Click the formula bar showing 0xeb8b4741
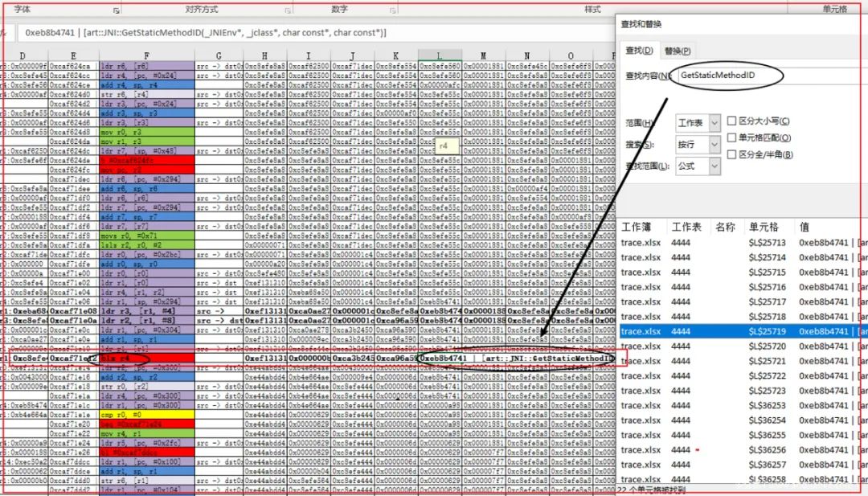The image size is (868, 496). 316,33
